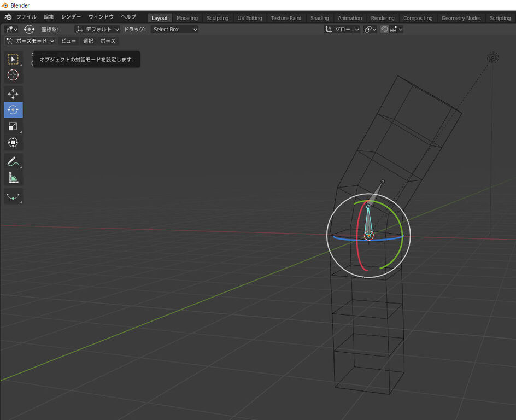Open the ファイル menu
The height and width of the screenshot is (420, 516).
click(26, 17)
